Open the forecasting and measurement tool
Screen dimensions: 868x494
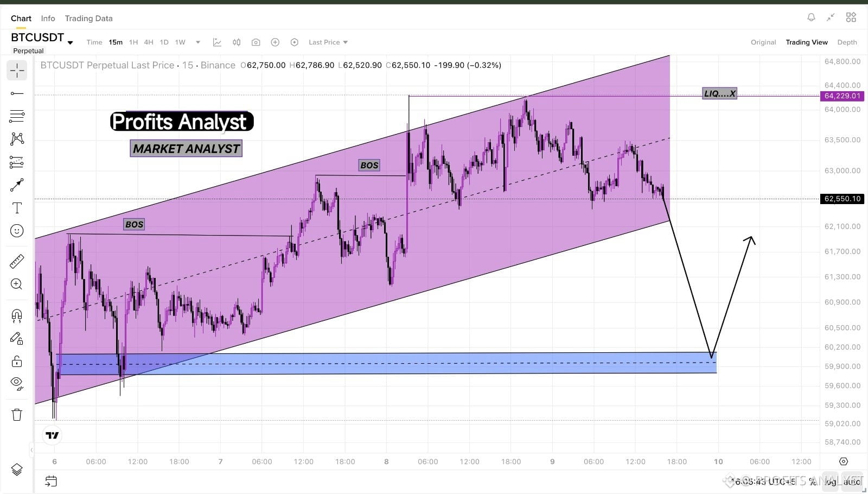pos(17,162)
